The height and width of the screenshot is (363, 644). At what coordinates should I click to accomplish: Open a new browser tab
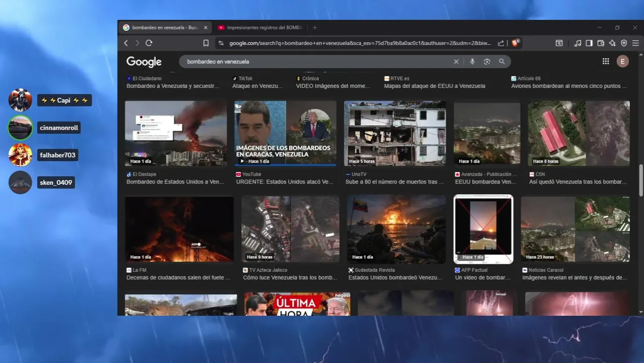click(x=315, y=28)
